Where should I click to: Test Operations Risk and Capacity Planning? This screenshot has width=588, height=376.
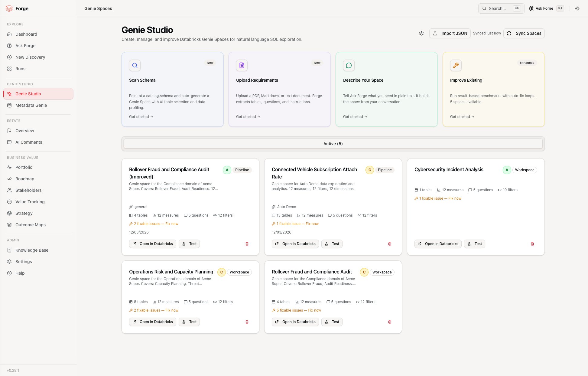[189, 322]
